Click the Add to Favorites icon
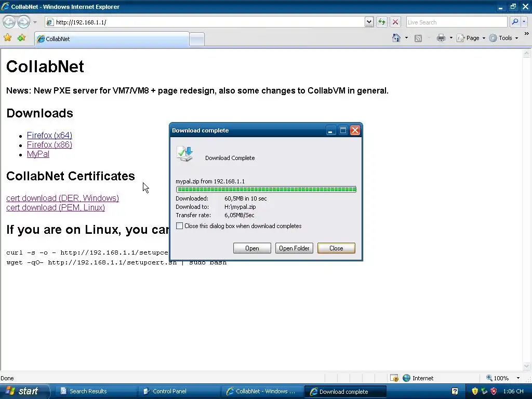Screen dimensions: 532x399 [22, 37]
